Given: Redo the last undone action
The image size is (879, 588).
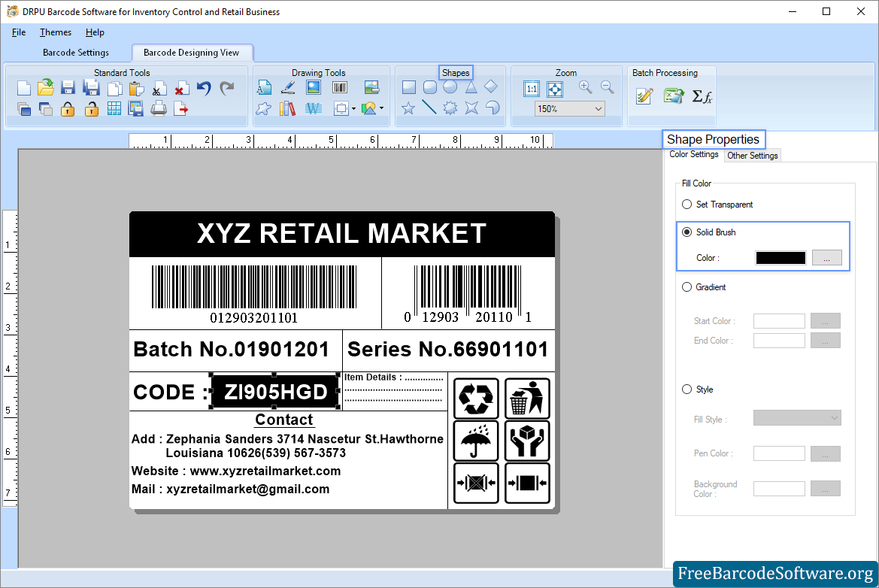Looking at the screenshot, I should pyautogui.click(x=226, y=88).
